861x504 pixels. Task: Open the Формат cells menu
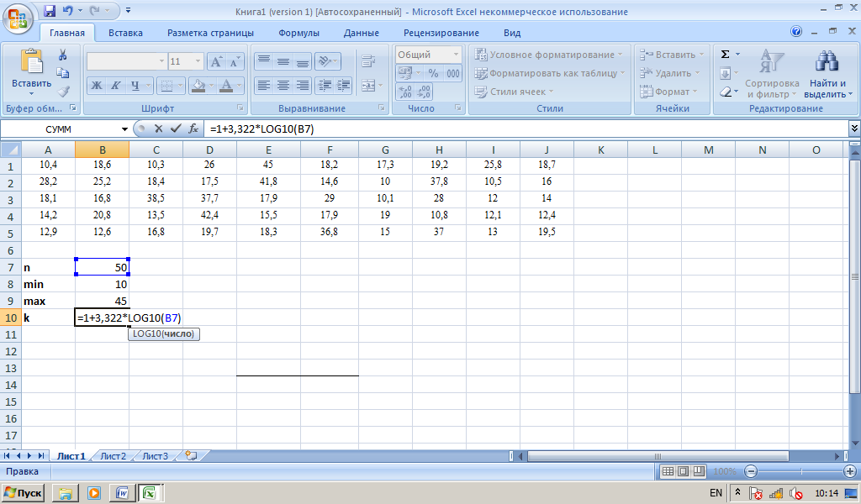click(668, 92)
